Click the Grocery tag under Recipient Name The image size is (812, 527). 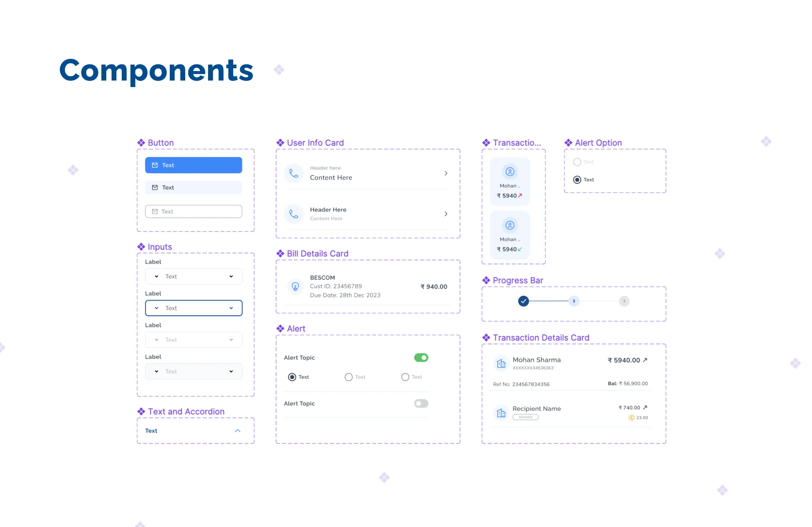[x=525, y=417]
